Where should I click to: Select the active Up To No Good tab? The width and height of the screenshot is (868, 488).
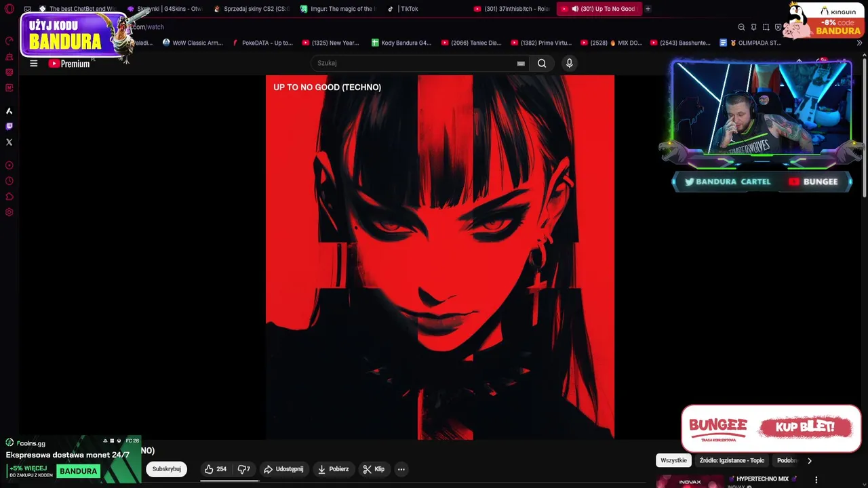pos(598,9)
